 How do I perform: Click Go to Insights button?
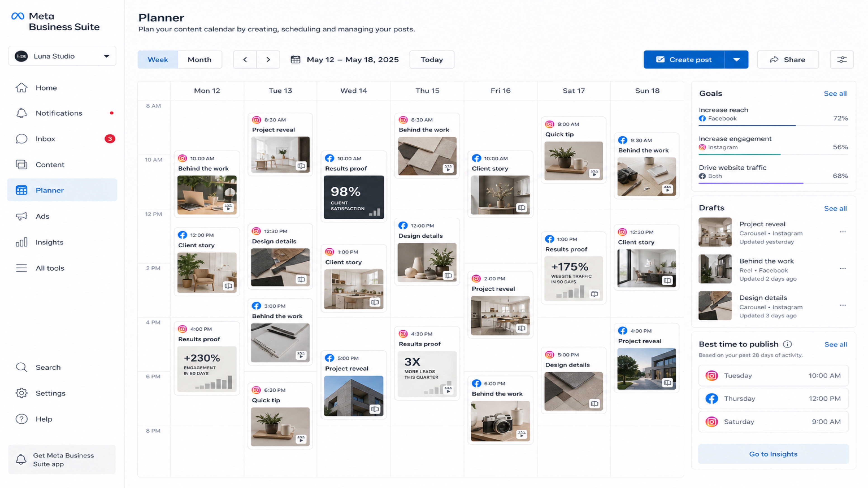point(773,454)
